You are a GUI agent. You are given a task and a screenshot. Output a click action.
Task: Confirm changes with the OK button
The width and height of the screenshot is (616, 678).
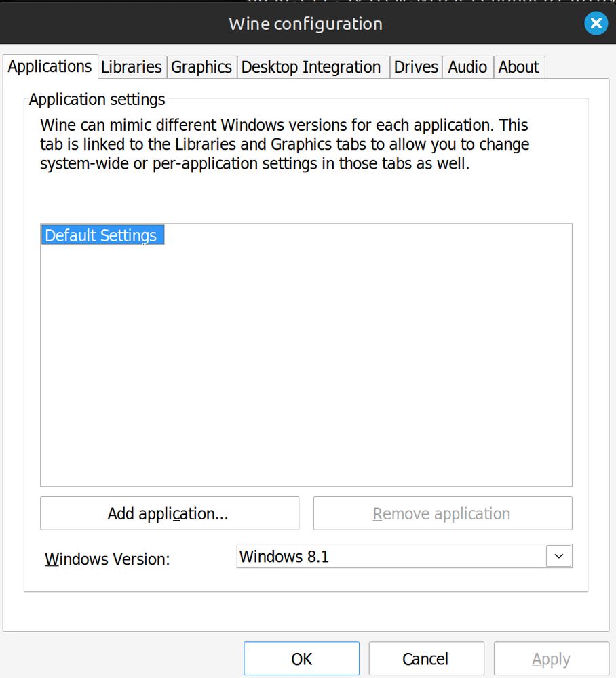(x=301, y=658)
